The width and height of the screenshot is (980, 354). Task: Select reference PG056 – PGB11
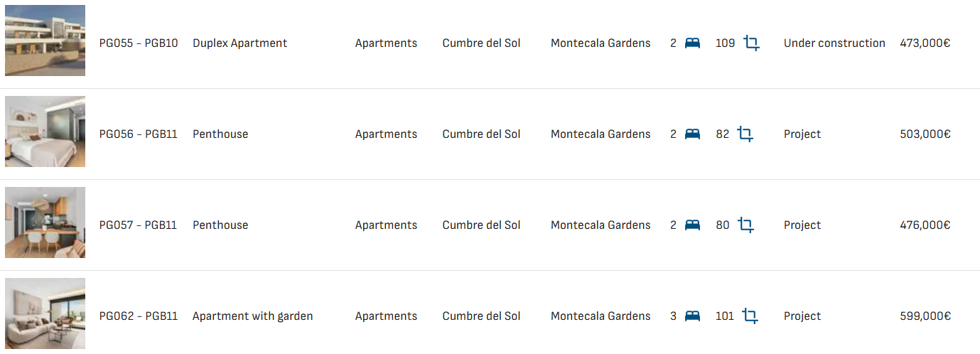point(138,134)
